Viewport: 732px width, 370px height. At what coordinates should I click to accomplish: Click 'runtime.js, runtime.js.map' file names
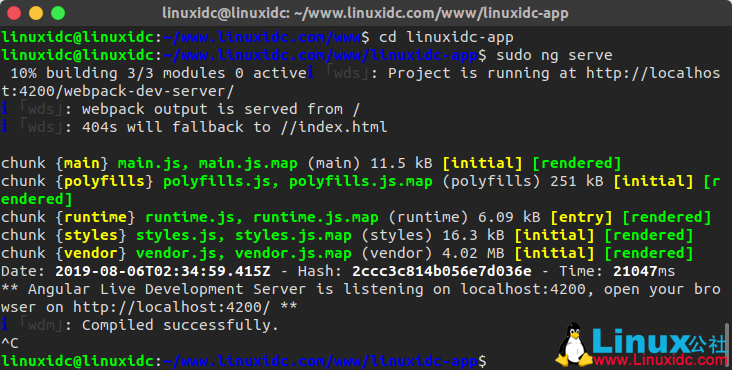pyautogui.click(x=262, y=217)
